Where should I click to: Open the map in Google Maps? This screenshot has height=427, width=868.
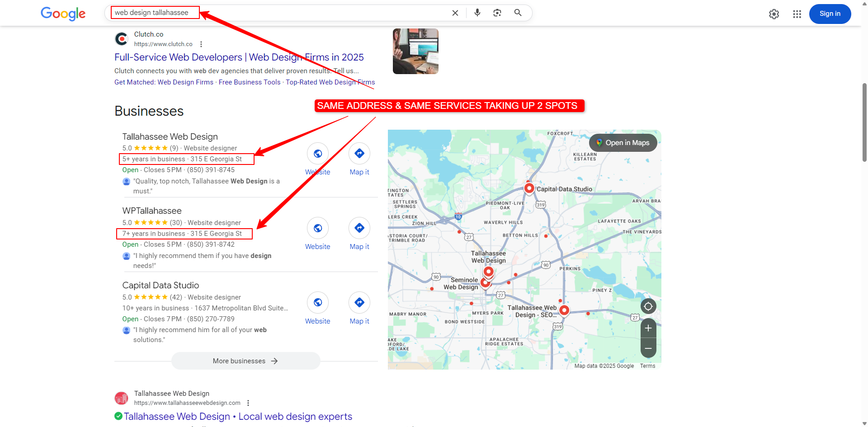pyautogui.click(x=623, y=143)
